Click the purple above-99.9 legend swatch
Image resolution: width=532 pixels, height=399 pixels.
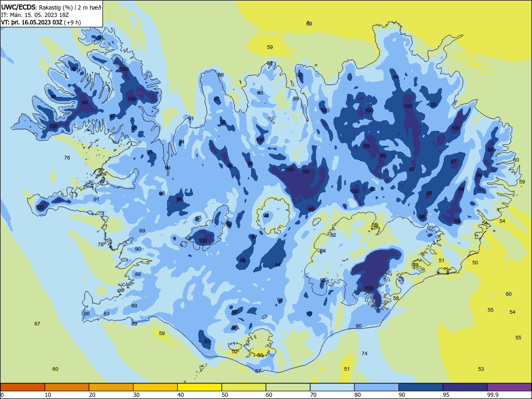pos(509,387)
